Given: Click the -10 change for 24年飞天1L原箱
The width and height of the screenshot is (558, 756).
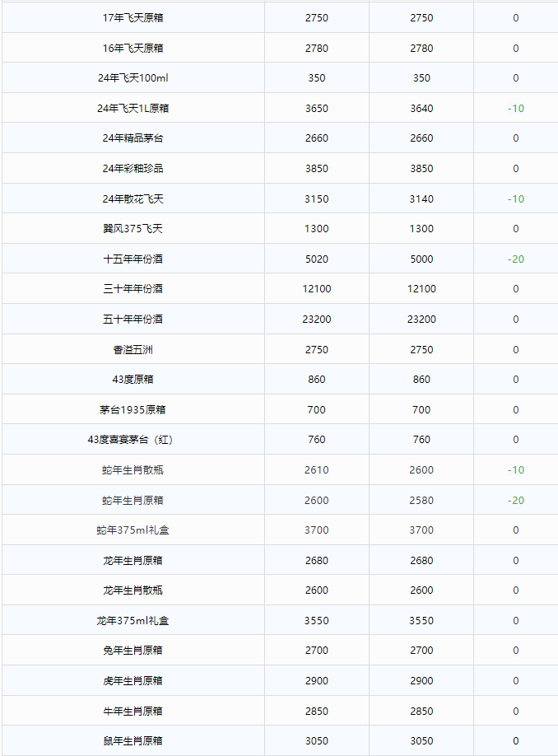Looking at the screenshot, I should pyautogui.click(x=515, y=109).
